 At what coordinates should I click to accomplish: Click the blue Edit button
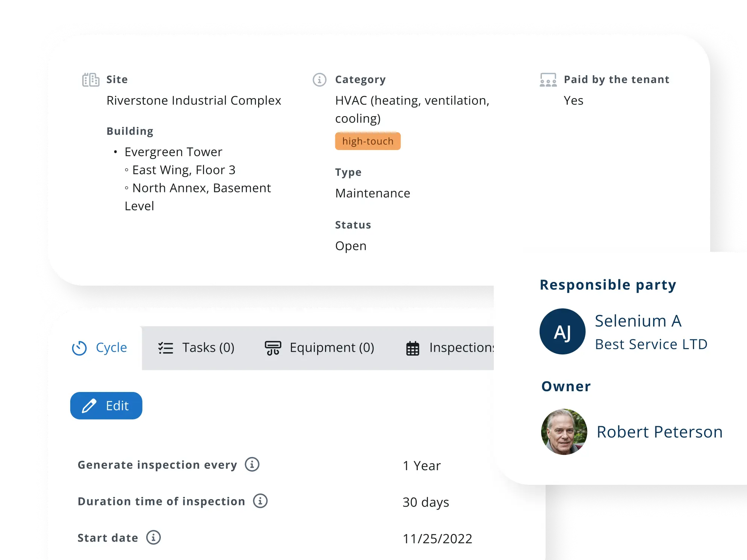[106, 406]
